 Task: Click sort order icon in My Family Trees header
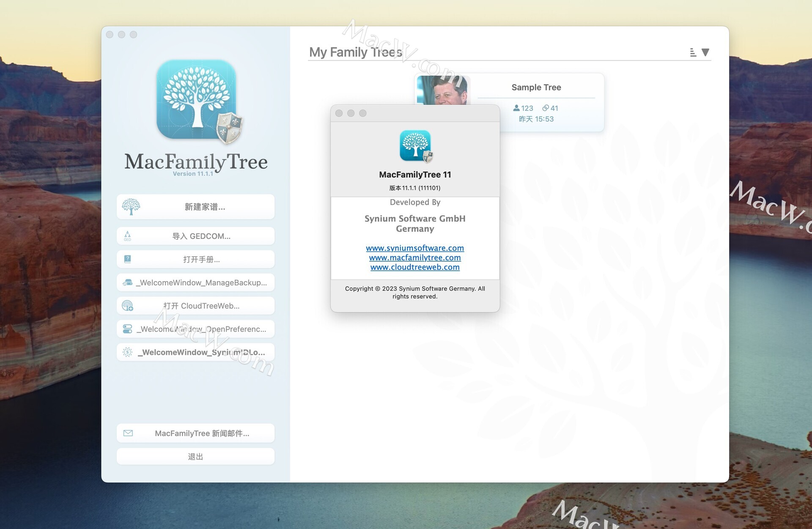pos(693,52)
